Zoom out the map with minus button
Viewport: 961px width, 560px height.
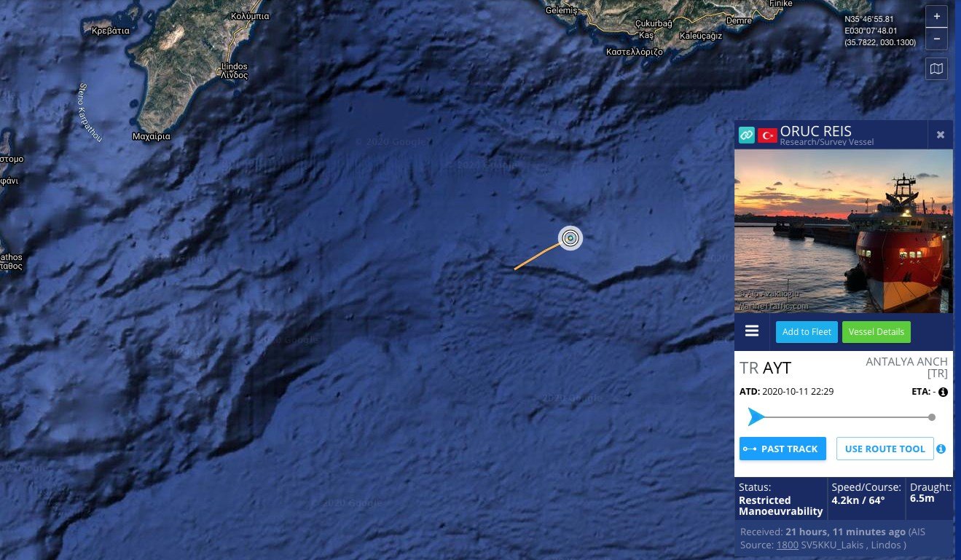(x=936, y=39)
